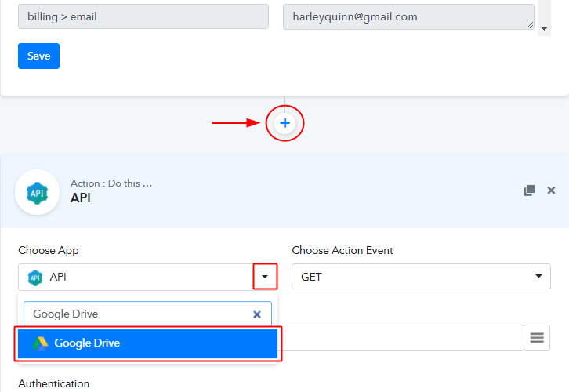The image size is (569, 392).
Task: Click the billing > email field
Action: tap(143, 16)
